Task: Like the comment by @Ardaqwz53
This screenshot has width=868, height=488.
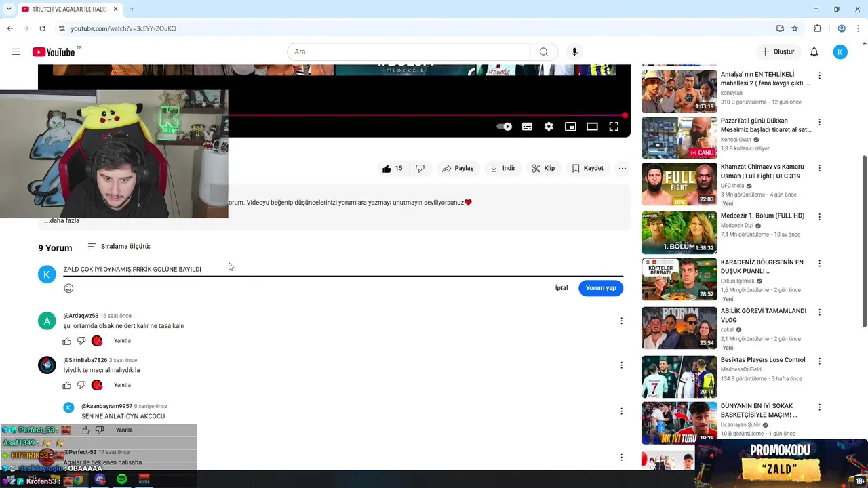Action: pyautogui.click(x=67, y=341)
